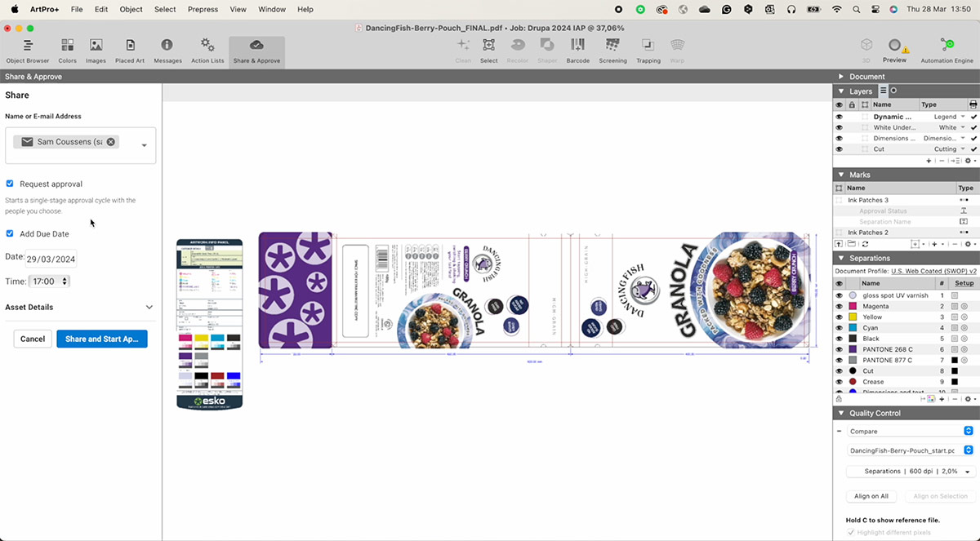Uncheck the Request approval checkbox

coord(10,184)
